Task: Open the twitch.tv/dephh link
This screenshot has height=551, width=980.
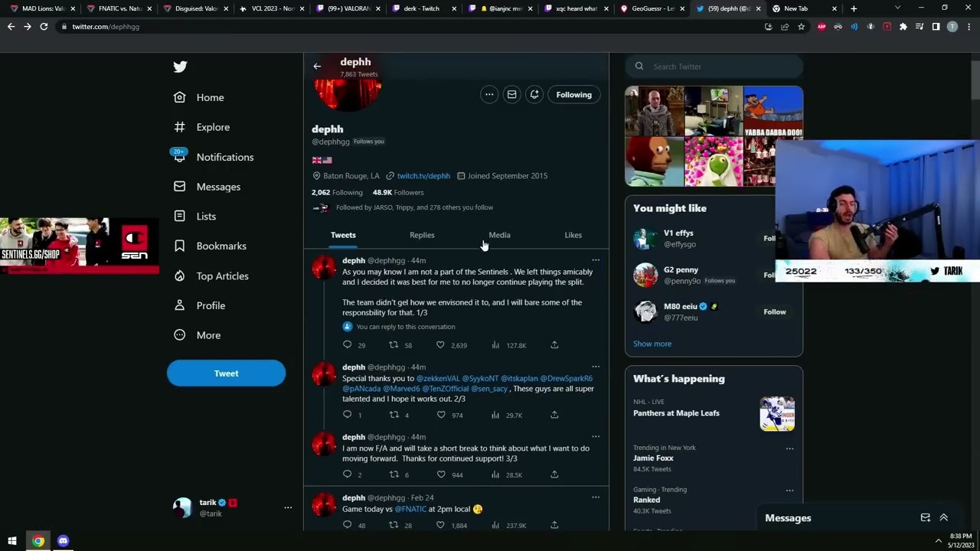Action: (423, 176)
